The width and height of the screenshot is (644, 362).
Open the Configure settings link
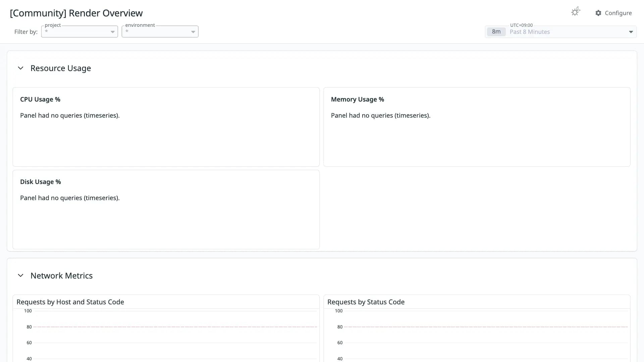613,13
